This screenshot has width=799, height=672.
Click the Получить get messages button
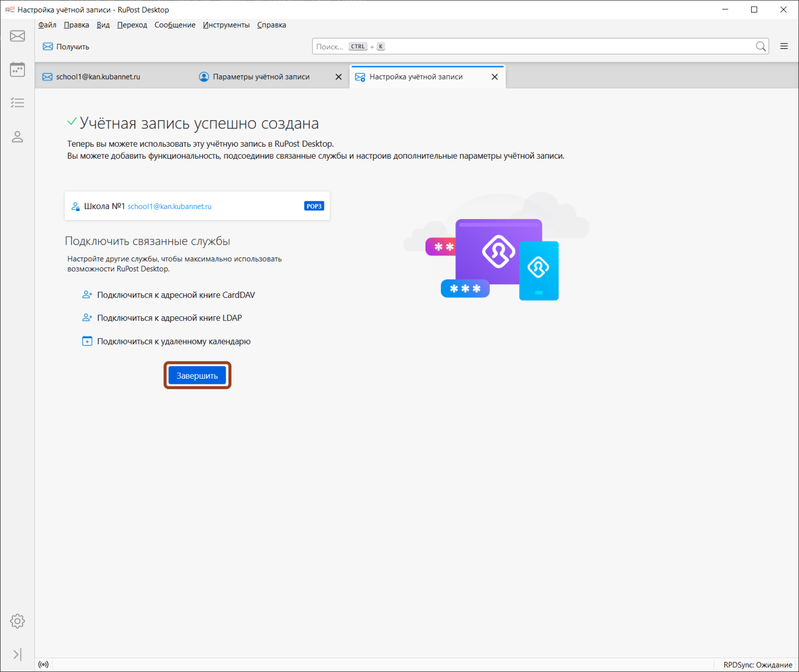click(66, 47)
